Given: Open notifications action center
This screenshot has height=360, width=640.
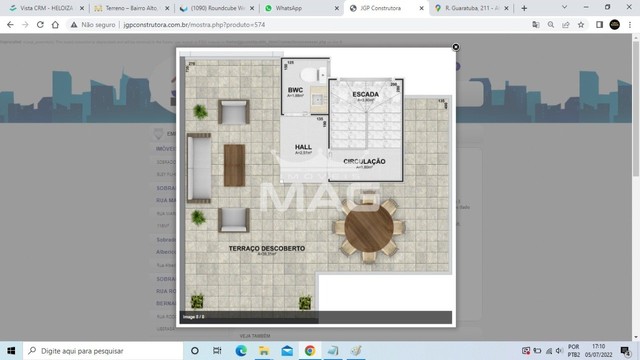Looking at the screenshot, I should coord(625,351).
